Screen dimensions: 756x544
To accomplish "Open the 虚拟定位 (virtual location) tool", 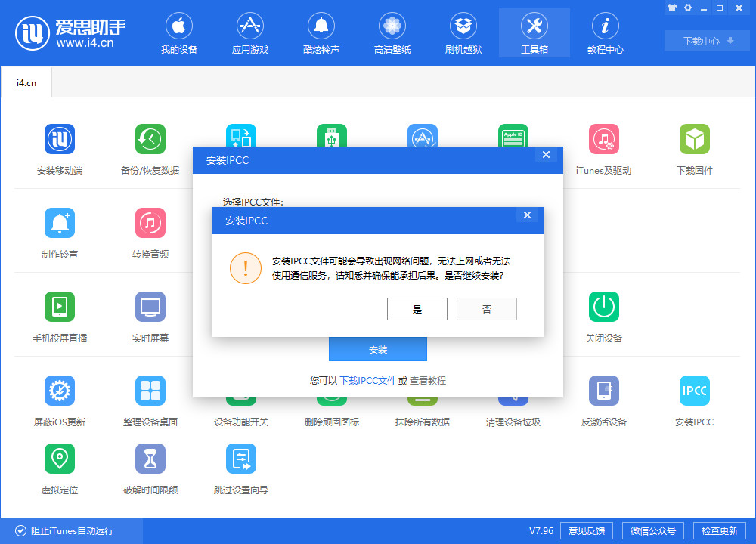I will pyautogui.click(x=60, y=459).
